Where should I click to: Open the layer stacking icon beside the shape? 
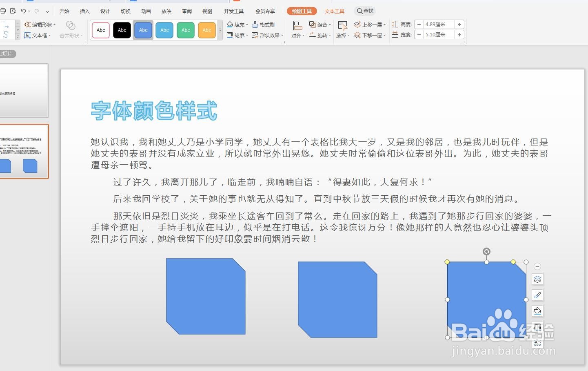537,279
